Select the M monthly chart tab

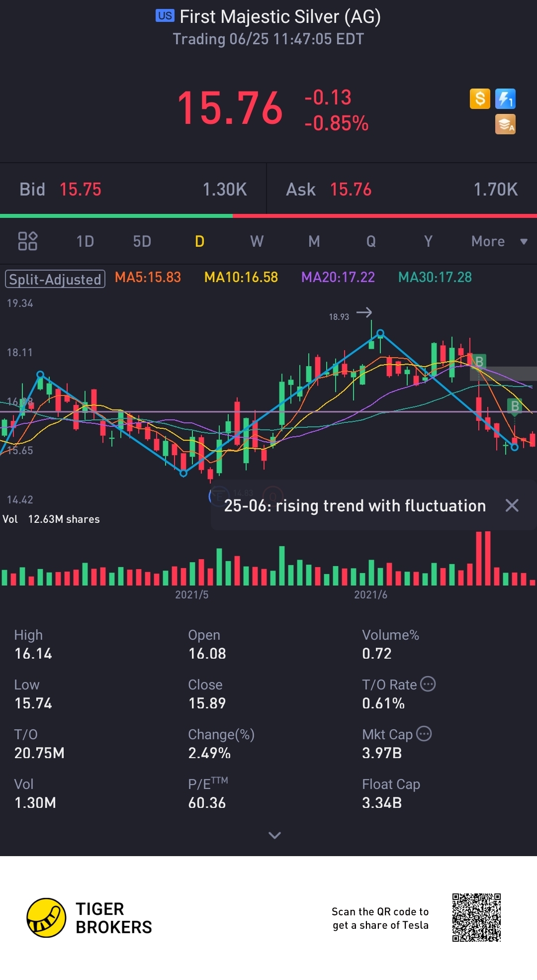click(314, 241)
